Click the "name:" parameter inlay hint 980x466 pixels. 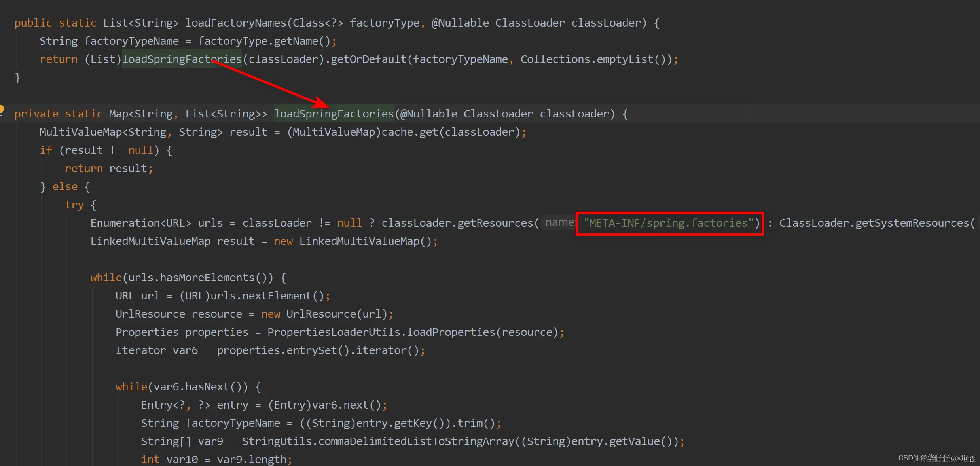tap(559, 222)
